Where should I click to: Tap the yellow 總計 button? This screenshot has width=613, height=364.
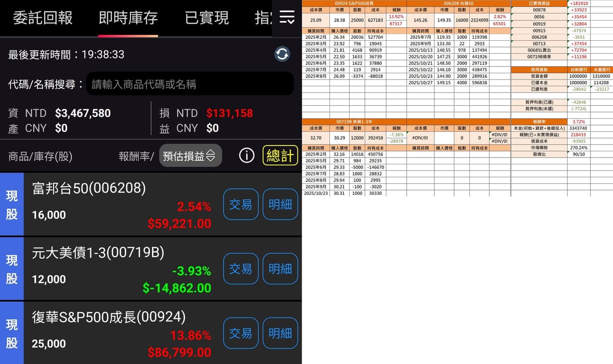click(x=280, y=156)
